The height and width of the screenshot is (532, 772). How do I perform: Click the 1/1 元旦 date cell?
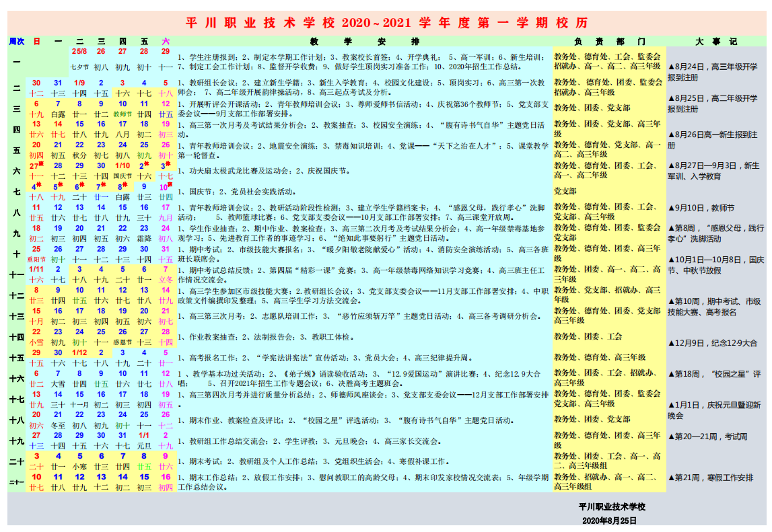pyautogui.click(x=144, y=435)
